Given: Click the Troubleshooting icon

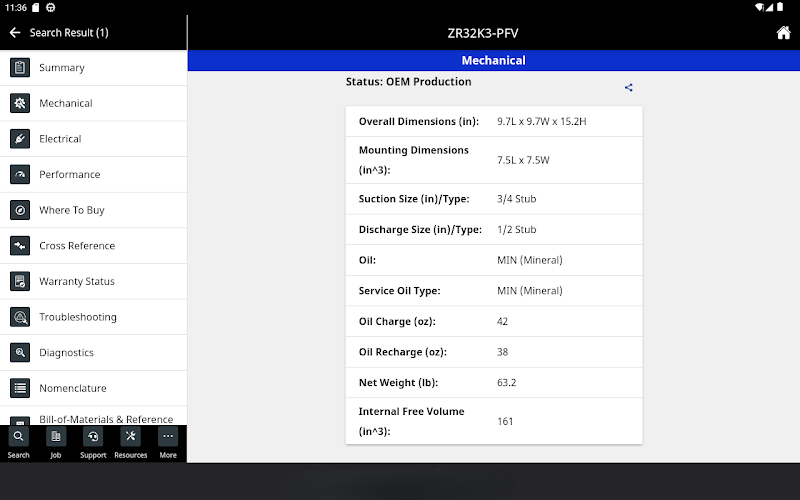Looking at the screenshot, I should point(20,317).
